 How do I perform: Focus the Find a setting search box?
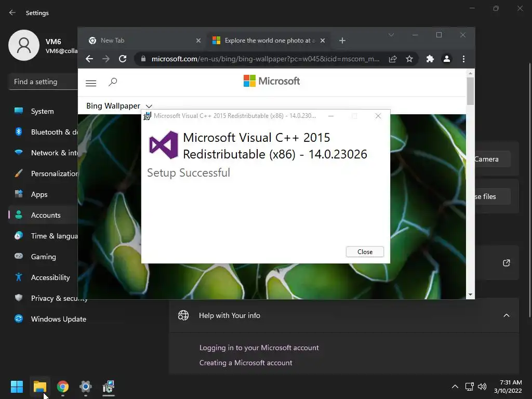(x=43, y=82)
